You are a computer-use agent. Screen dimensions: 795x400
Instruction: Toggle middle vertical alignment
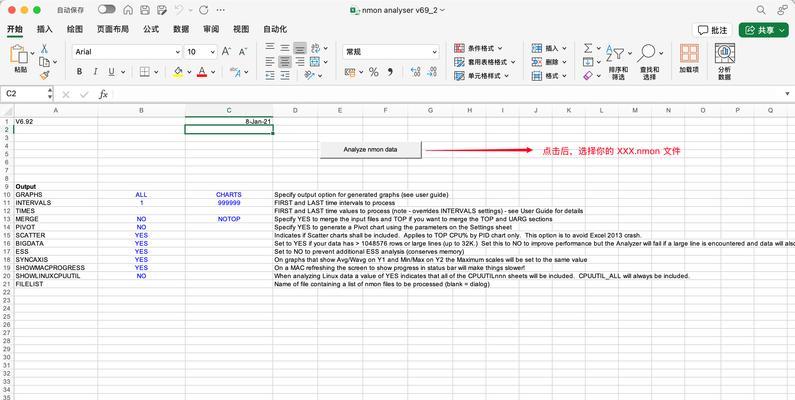(285, 48)
